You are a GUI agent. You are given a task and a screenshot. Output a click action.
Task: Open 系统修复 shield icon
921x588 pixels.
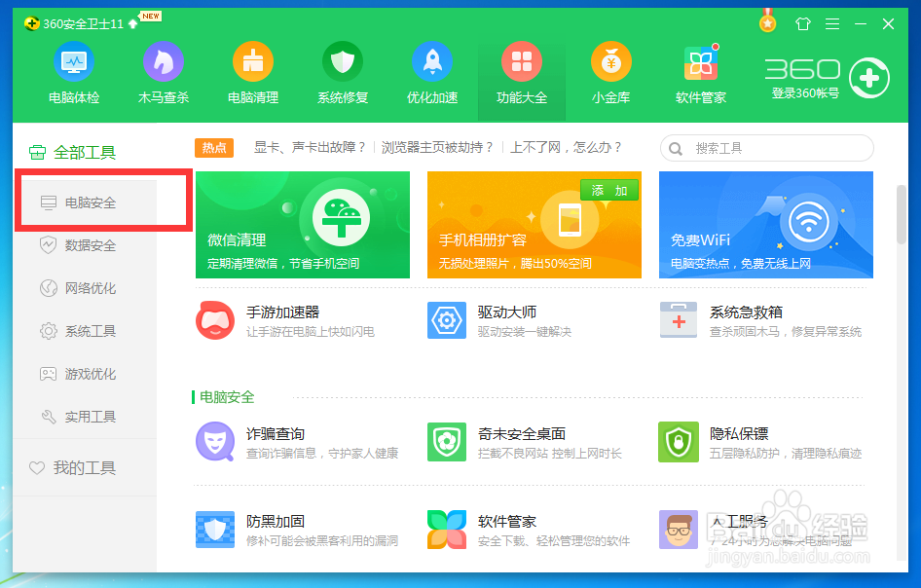pos(343,61)
